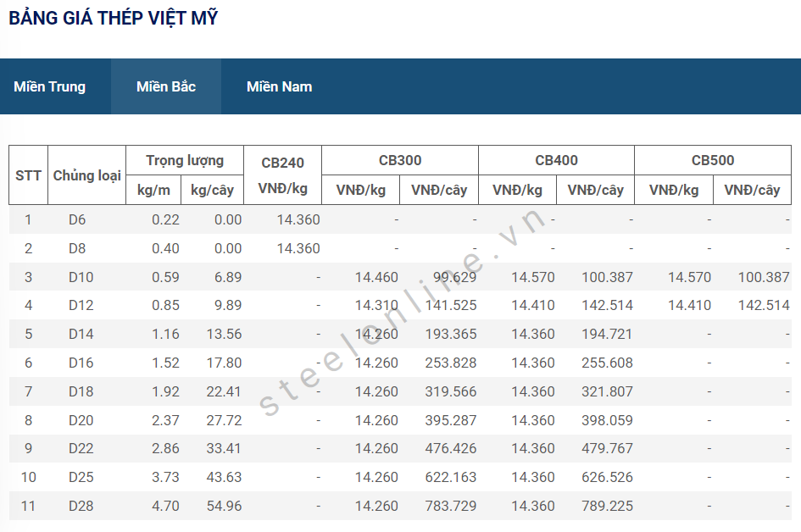Click the 255.608 value in D16 row
801x532 pixels.
click(x=608, y=363)
